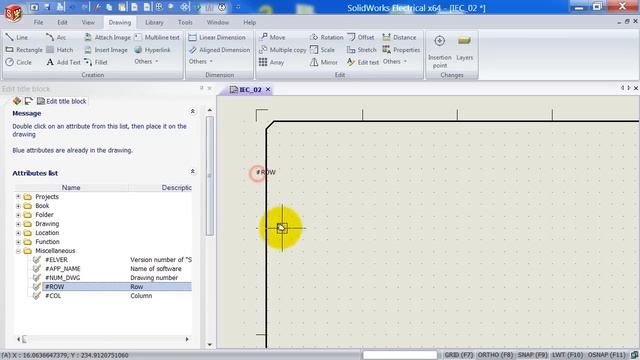Expand the Location folder
640x360 pixels.
(x=18, y=233)
